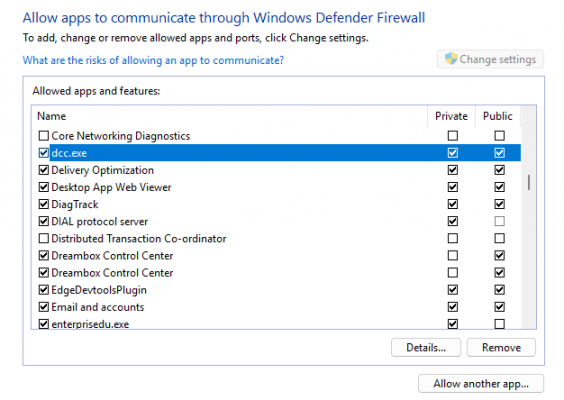Uncheck the dcc.exe name checkbox
Viewport: 564px width, 400px height.
coord(44,153)
